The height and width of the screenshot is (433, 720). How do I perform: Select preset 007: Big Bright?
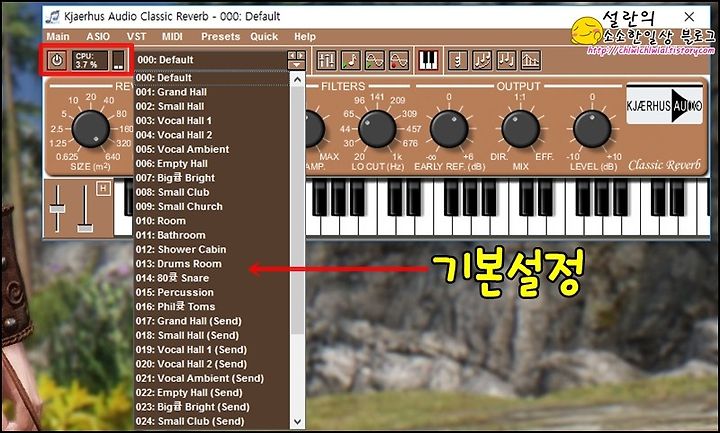point(212,178)
